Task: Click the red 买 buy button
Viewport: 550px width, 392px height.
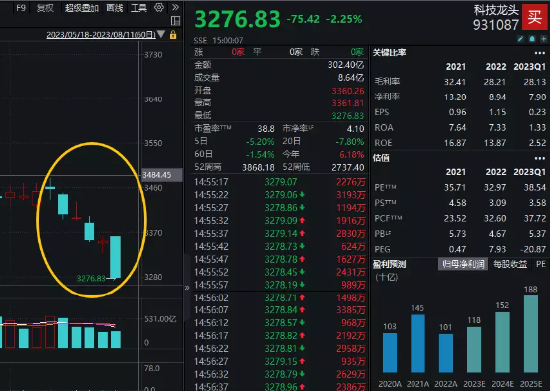Action: [x=534, y=17]
